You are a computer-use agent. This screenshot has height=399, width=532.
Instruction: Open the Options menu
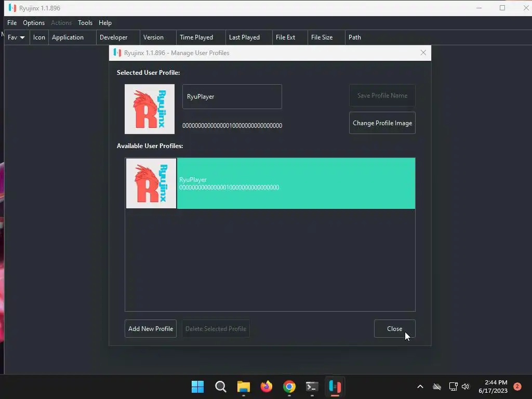click(x=34, y=23)
